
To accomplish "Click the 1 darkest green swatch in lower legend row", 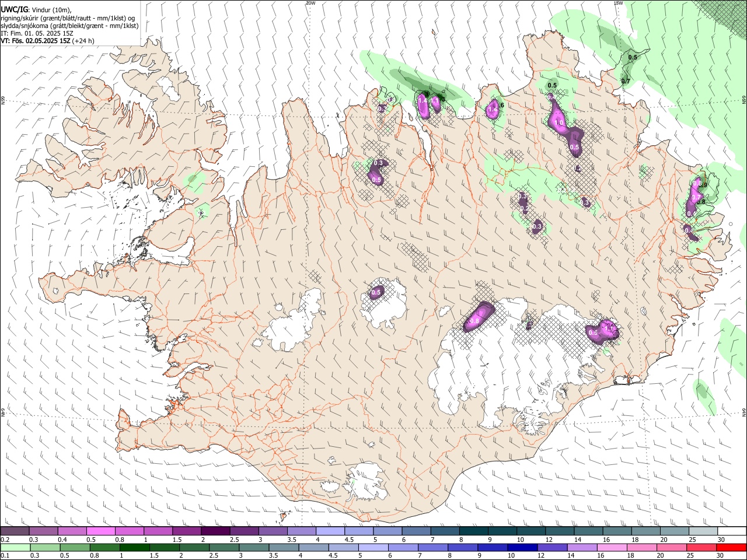I will coord(135,547).
